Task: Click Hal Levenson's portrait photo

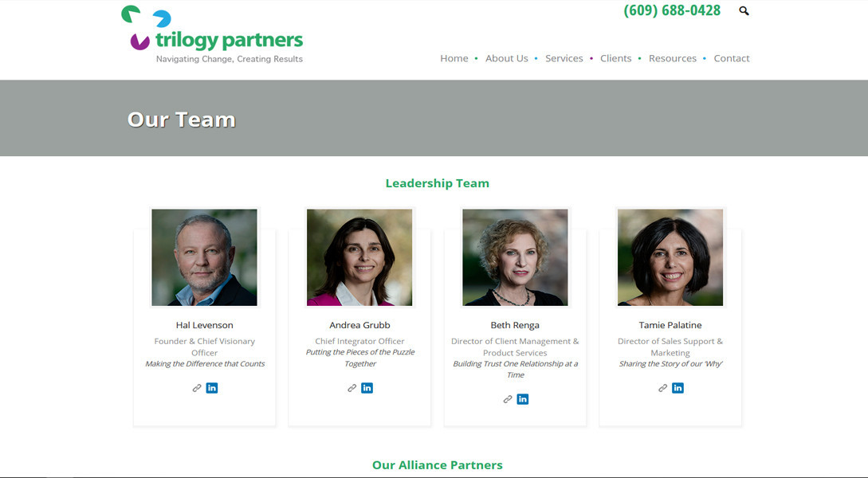Action: click(x=204, y=257)
